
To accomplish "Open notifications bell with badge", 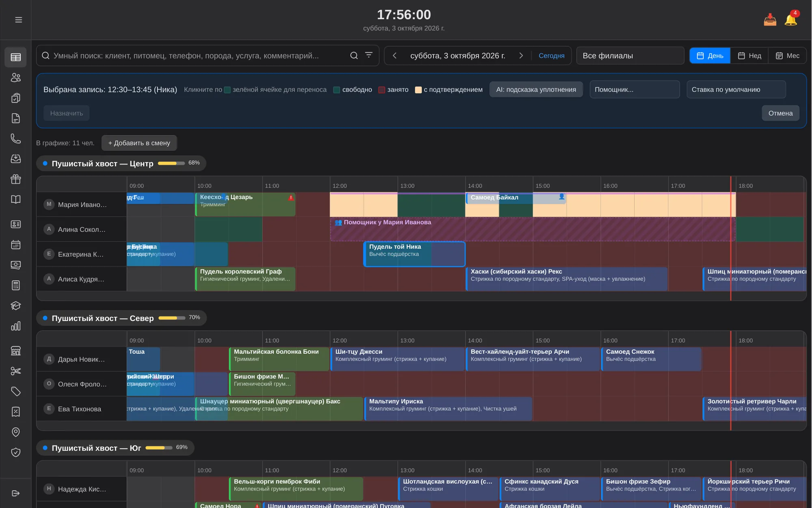I will pyautogui.click(x=791, y=19).
